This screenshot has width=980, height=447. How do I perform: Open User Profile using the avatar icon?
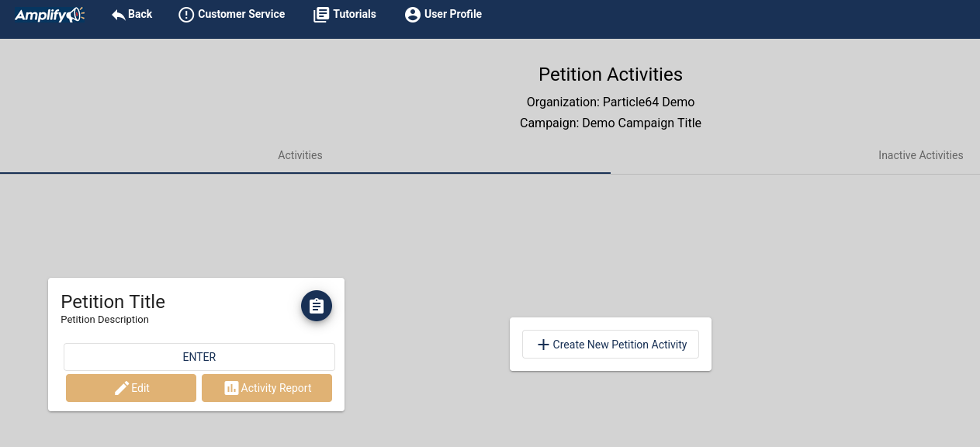pyautogui.click(x=412, y=14)
